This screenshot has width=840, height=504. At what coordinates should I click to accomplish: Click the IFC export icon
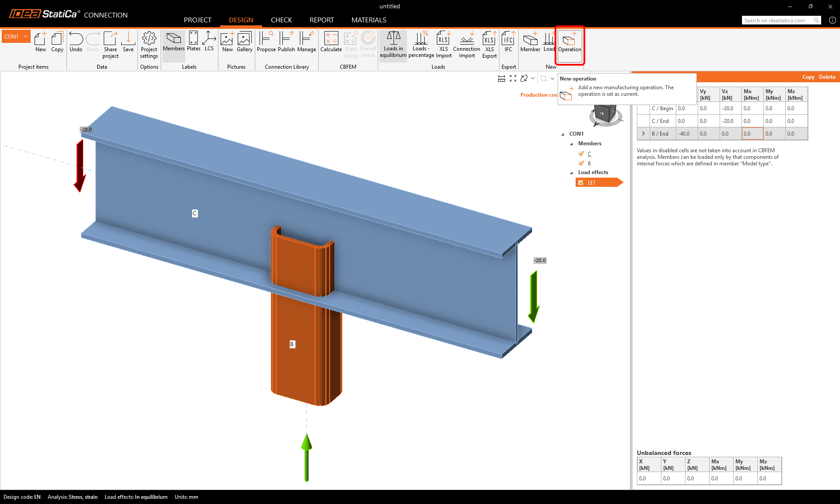pos(508,42)
